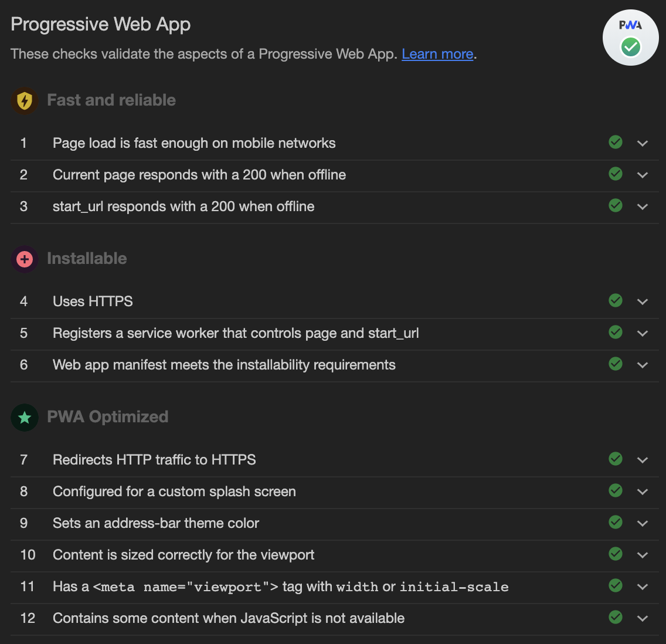Click the checkmark next to Redirects HTTP to HTTPS
The width and height of the screenshot is (666, 644).
[x=616, y=459]
